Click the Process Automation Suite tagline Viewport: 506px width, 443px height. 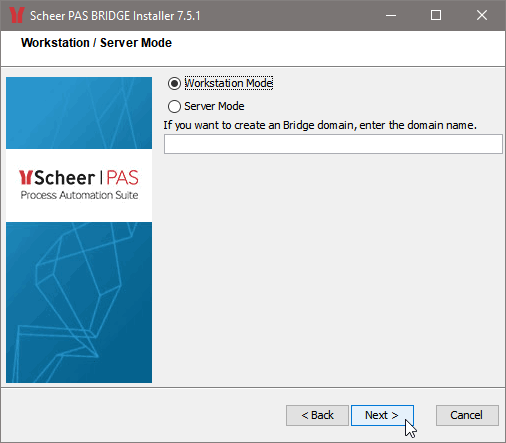click(79, 195)
